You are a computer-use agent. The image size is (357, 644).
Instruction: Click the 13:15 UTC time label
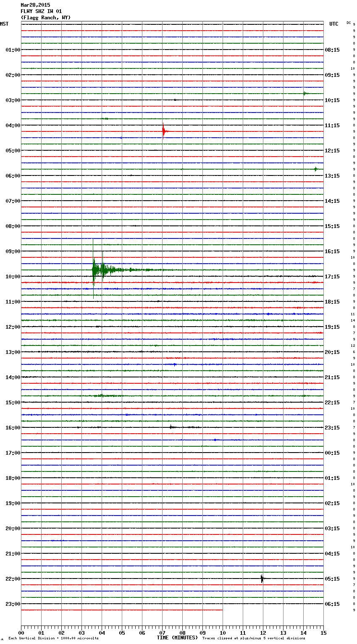[332, 176]
